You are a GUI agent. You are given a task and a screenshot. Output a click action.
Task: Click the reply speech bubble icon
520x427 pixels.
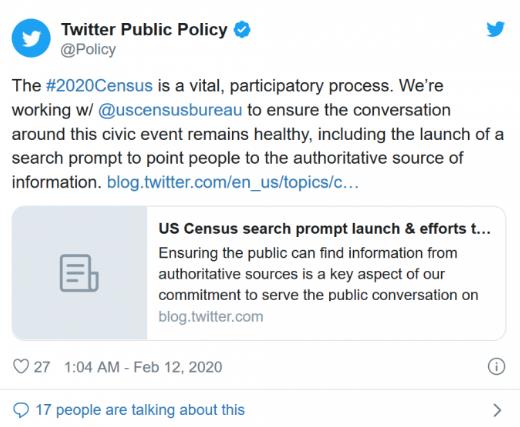21,410
